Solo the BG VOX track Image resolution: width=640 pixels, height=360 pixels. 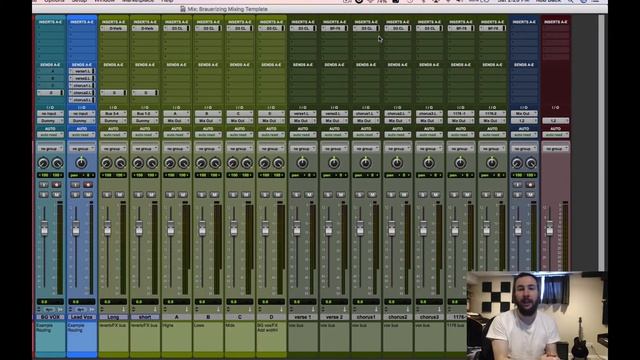click(44, 195)
